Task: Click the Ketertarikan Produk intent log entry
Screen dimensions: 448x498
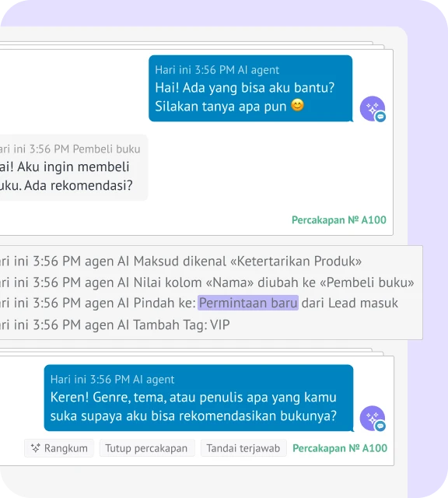Action: (181, 261)
